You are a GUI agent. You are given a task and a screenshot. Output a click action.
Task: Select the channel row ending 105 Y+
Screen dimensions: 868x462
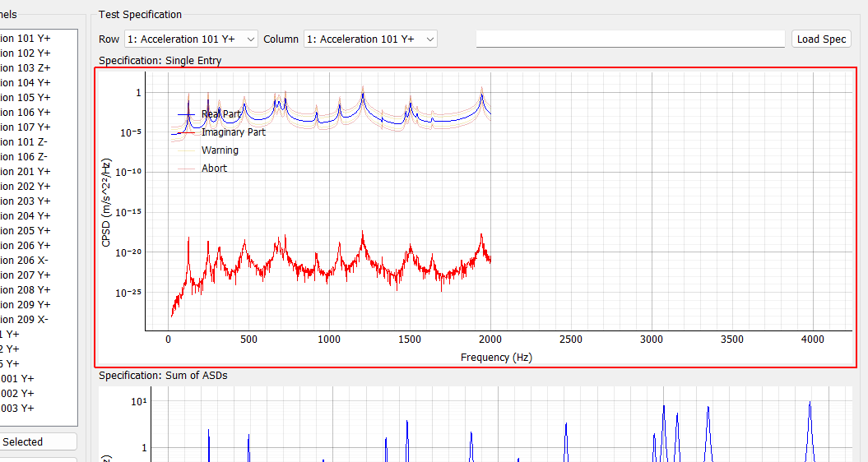pos(38,97)
